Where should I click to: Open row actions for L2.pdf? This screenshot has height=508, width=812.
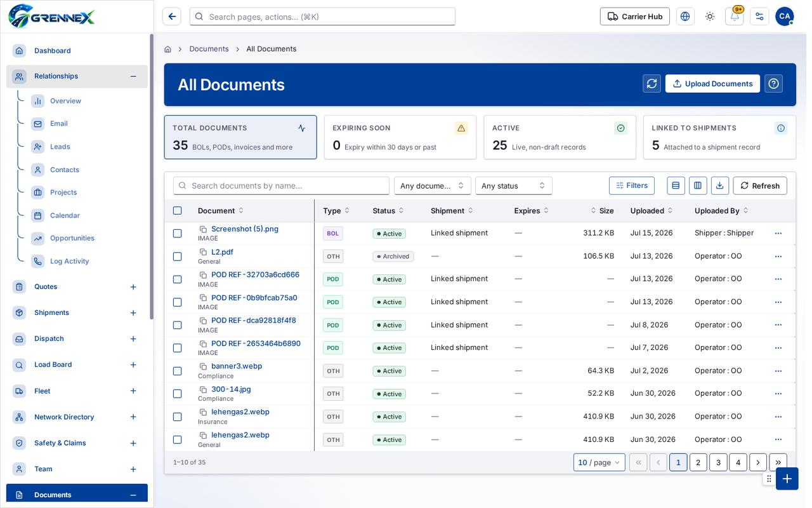pyautogui.click(x=778, y=257)
